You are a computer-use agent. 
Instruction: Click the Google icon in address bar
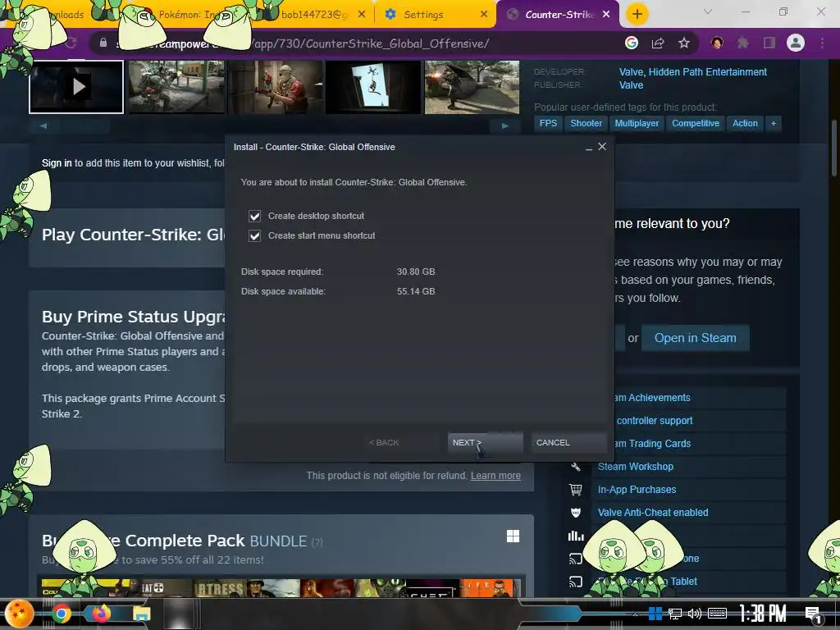[632, 43]
